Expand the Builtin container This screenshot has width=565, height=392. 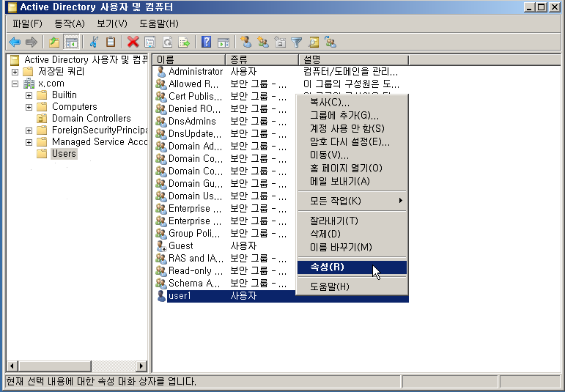(29, 95)
